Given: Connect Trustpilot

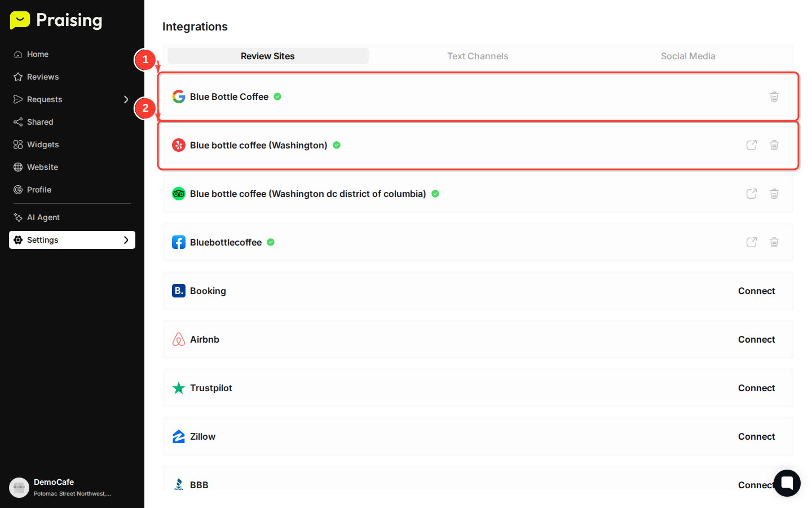Looking at the screenshot, I should coord(756,388).
